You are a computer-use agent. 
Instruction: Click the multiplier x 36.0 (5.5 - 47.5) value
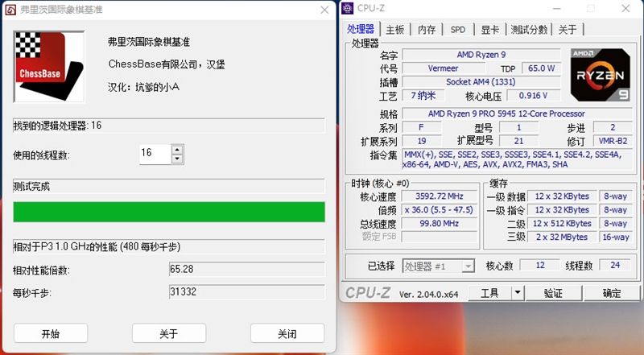point(439,210)
